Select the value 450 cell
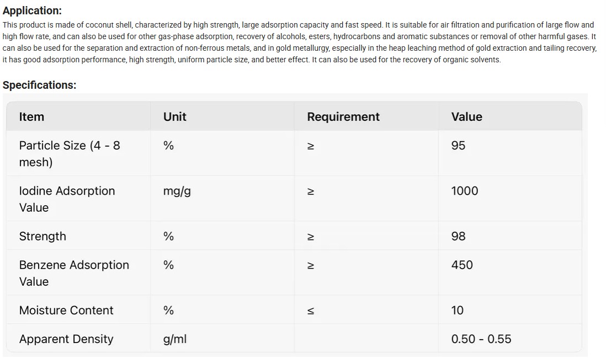 tap(462, 265)
